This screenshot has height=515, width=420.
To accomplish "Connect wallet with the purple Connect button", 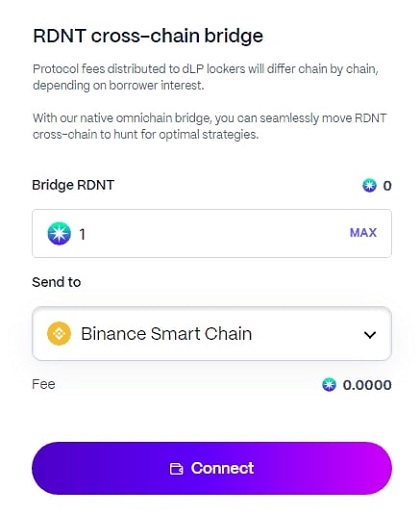I will point(212,468).
